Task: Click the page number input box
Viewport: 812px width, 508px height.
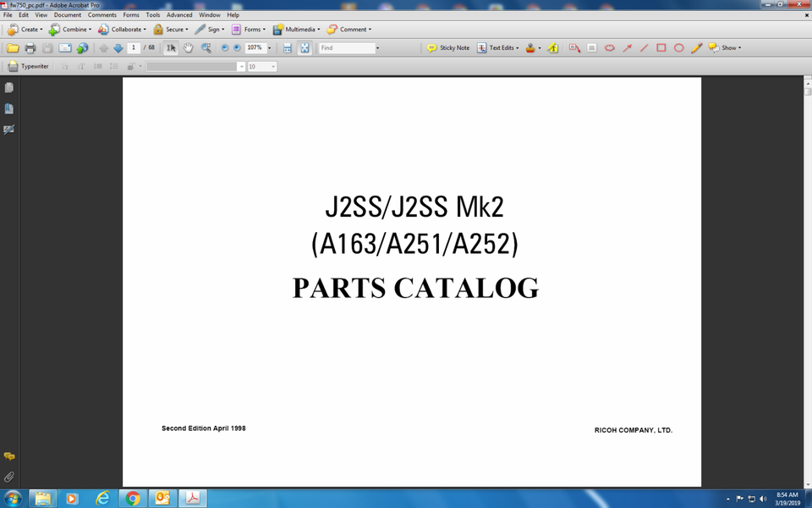Action: click(134, 47)
